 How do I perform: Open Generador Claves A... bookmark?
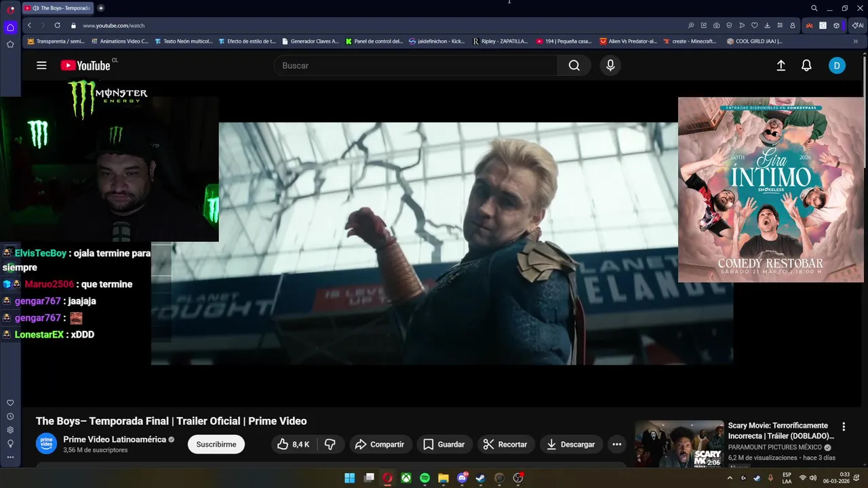[310, 41]
